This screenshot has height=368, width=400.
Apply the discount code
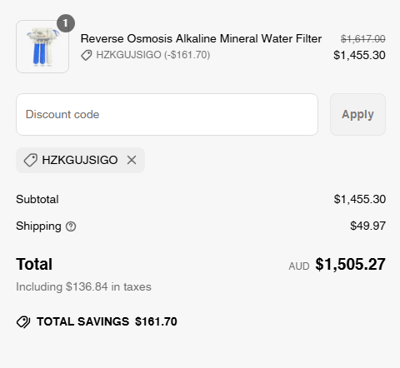tap(358, 114)
